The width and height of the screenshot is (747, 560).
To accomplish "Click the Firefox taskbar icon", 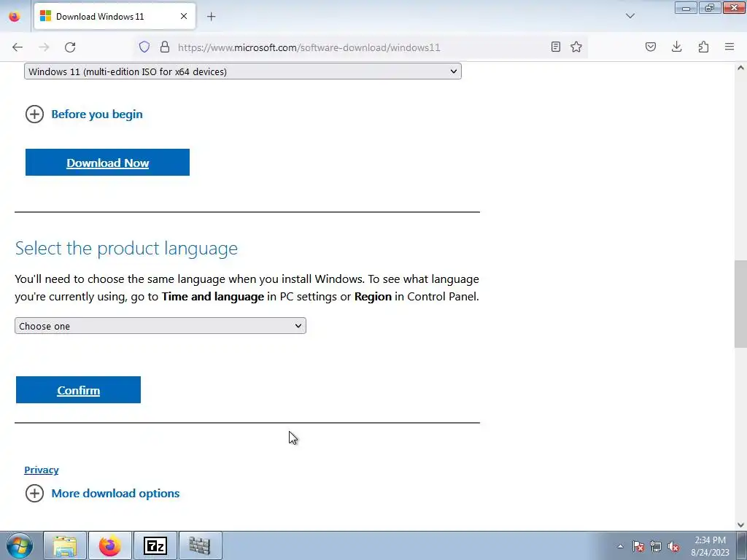I will [x=110, y=546].
